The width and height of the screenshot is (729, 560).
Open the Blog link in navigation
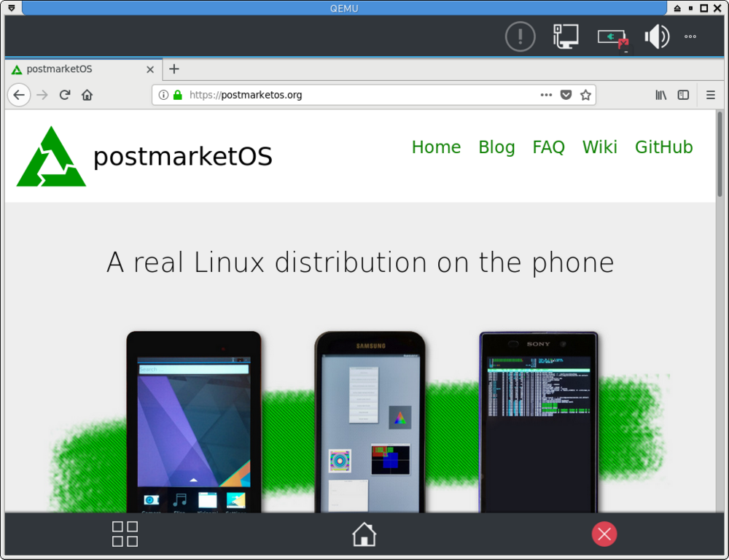point(496,147)
